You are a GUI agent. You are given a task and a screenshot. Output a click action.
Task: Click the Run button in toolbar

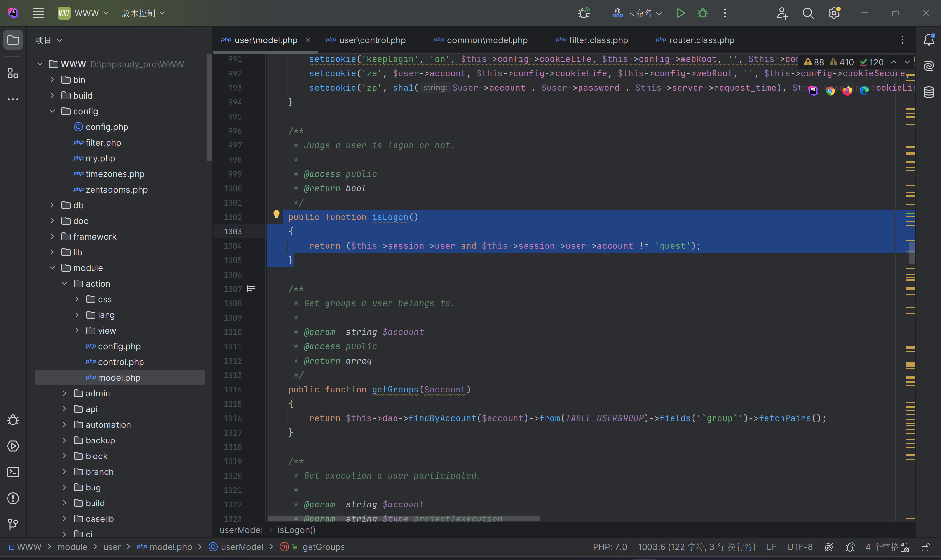click(x=681, y=13)
